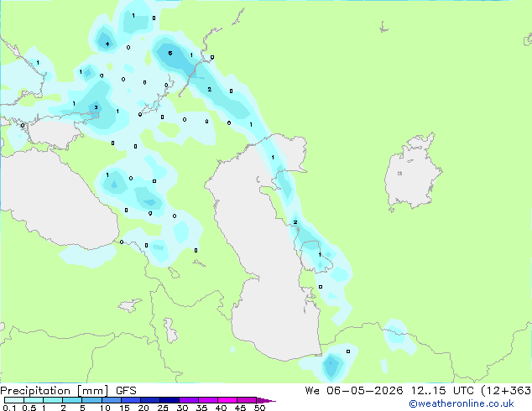
Task: Click the legend label '25'
Action: [x=163, y=408]
